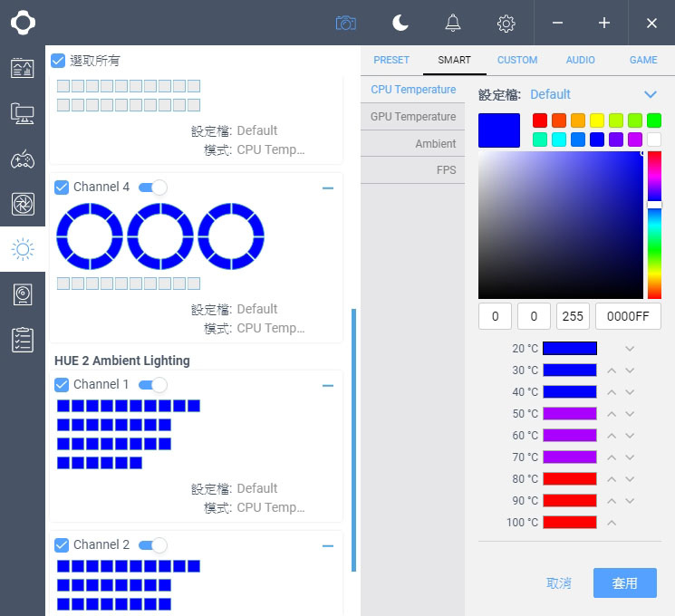The width and height of the screenshot is (675, 616).
Task: Select the 60 °C purple color bar
Action: [x=570, y=435]
